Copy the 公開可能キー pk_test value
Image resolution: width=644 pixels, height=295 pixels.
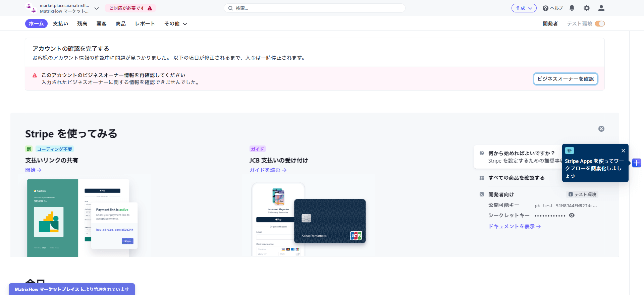click(x=566, y=205)
